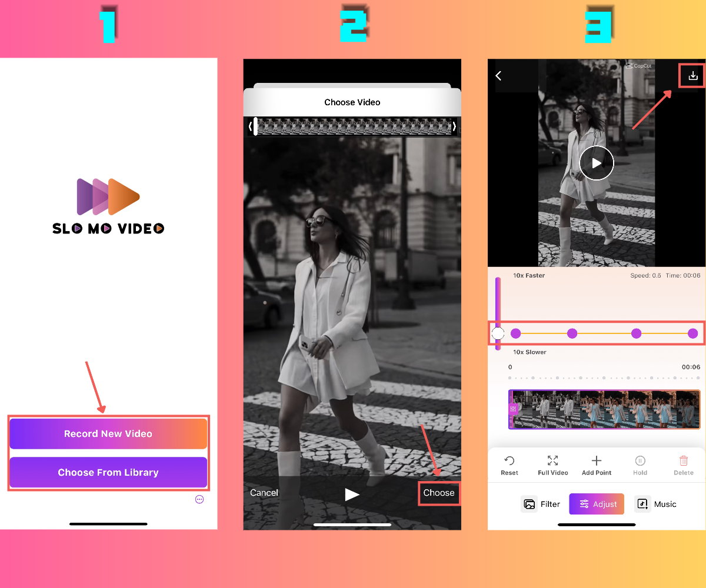Click the vertical speed range slider

pos(498,313)
